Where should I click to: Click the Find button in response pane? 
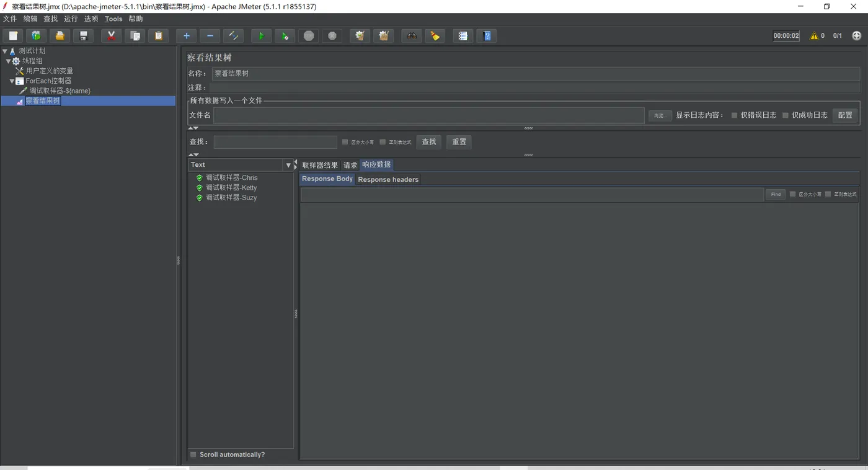coord(776,194)
